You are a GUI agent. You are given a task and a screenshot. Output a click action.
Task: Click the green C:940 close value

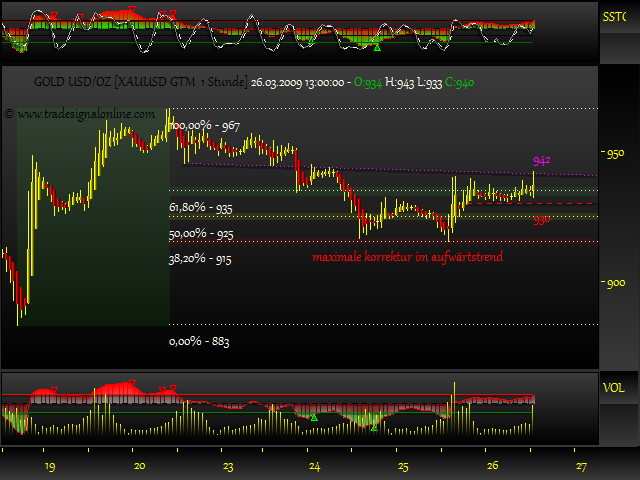pos(460,82)
